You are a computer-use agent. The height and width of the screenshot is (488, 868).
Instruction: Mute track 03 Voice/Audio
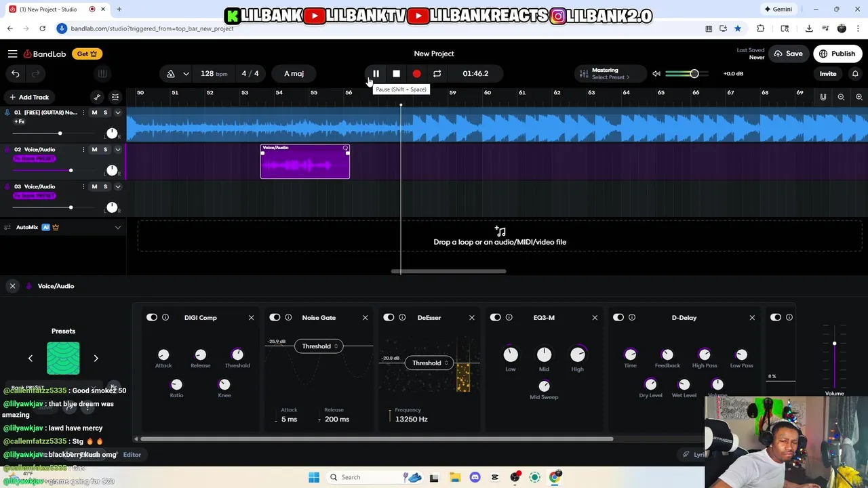coord(94,186)
